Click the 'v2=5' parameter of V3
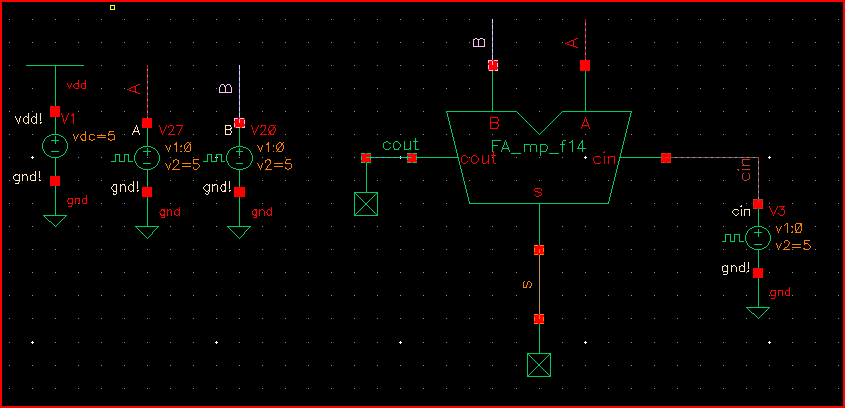 point(793,246)
